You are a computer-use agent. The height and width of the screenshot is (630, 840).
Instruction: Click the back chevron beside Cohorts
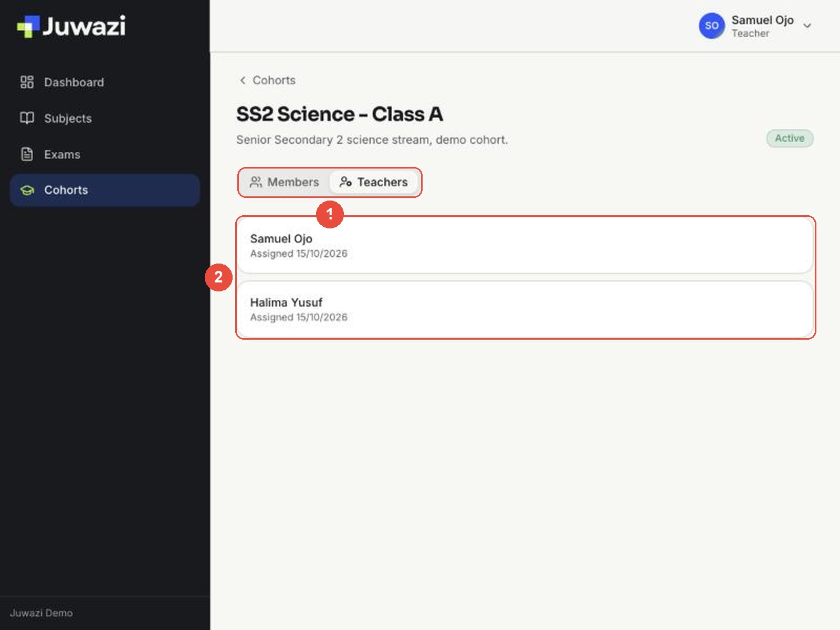pos(243,80)
